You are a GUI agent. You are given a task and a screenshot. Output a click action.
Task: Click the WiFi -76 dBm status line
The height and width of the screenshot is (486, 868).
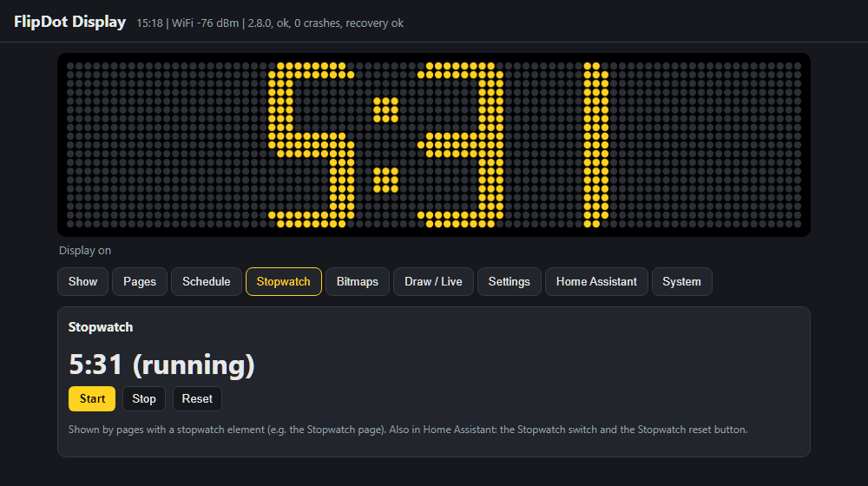pyautogui.click(x=270, y=23)
